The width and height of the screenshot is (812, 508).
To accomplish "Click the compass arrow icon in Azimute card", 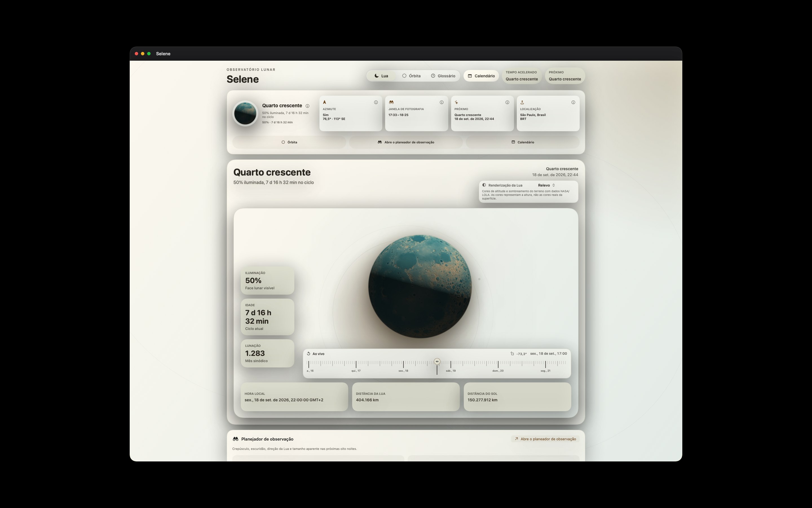I will coord(325,102).
